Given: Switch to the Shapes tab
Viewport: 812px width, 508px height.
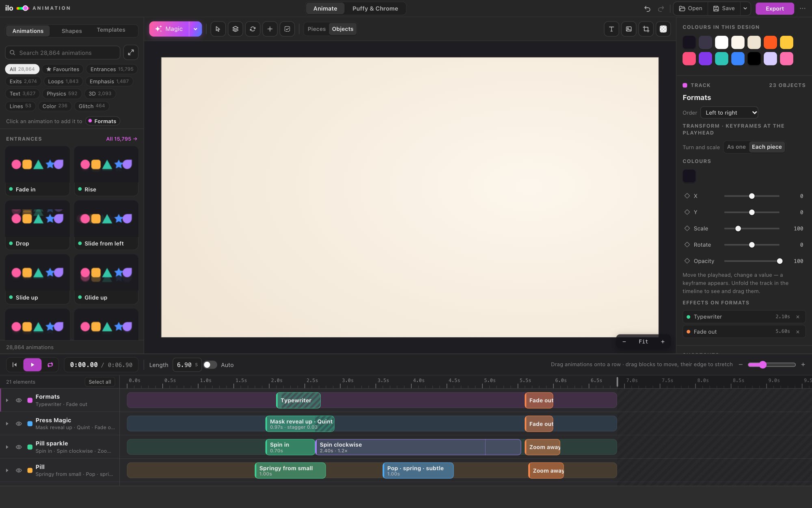Looking at the screenshot, I should click(x=71, y=30).
